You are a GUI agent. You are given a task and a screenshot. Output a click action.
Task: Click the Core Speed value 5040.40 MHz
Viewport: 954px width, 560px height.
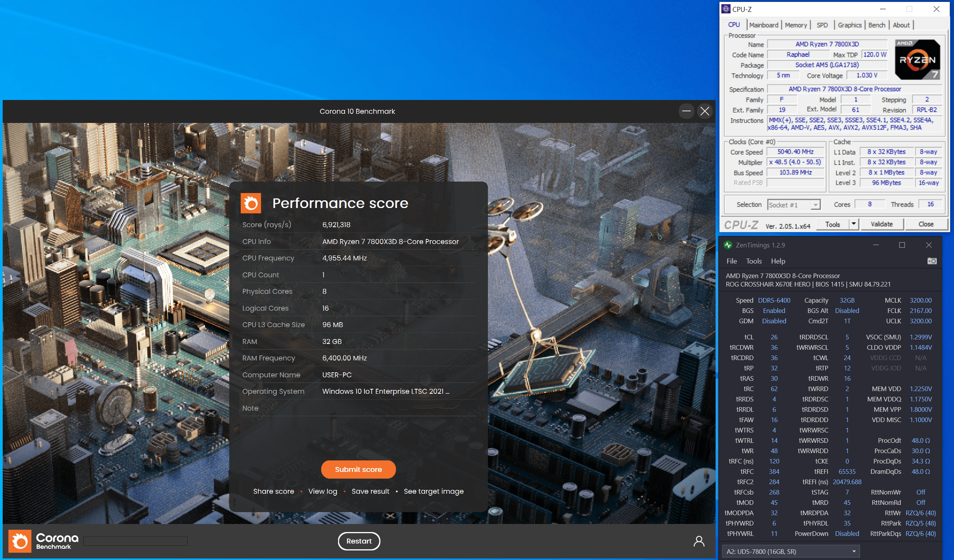pyautogui.click(x=796, y=152)
